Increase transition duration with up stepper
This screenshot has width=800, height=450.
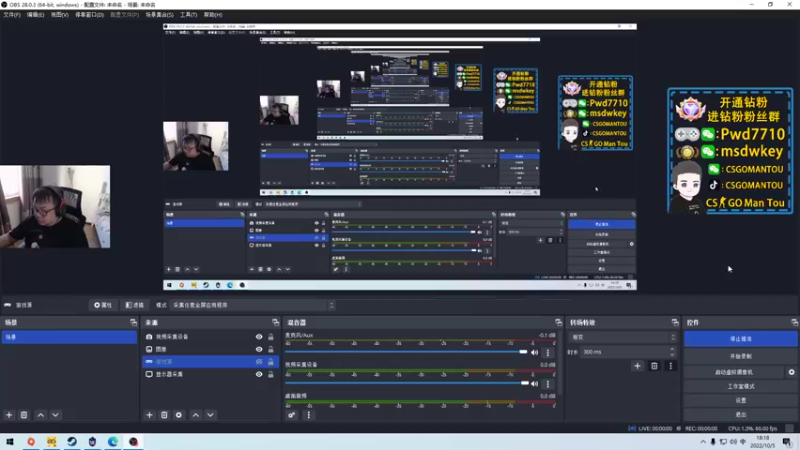[x=672, y=349]
